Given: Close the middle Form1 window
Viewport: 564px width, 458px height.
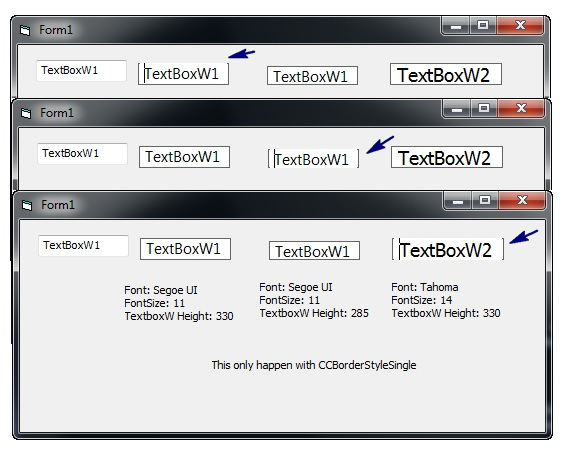Looking at the screenshot, I should (x=521, y=109).
